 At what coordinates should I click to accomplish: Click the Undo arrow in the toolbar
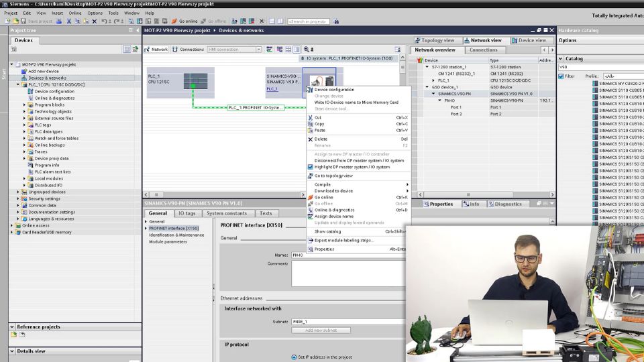pos(104,21)
